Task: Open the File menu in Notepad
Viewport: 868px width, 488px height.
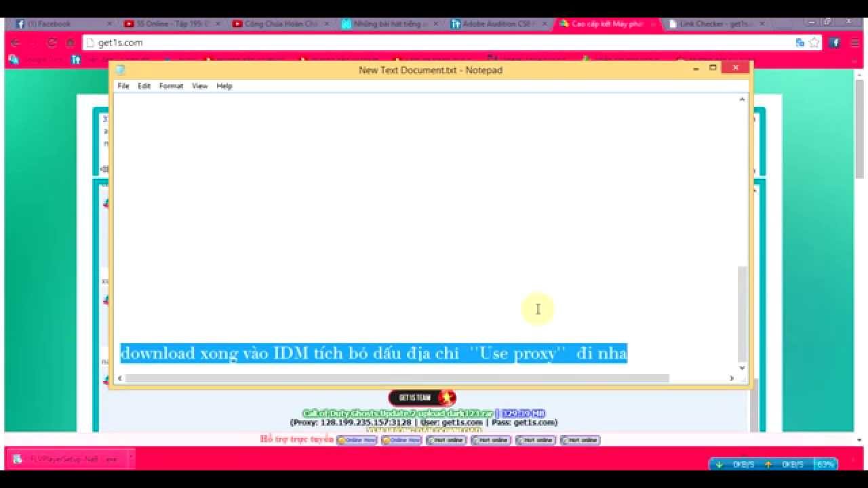Action: 123,86
